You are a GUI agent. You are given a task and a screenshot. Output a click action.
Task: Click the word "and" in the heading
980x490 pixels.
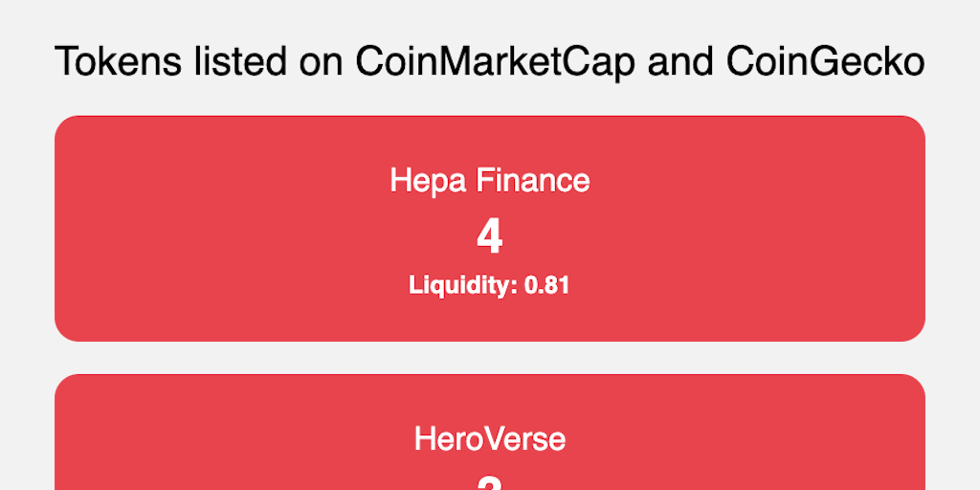point(681,63)
